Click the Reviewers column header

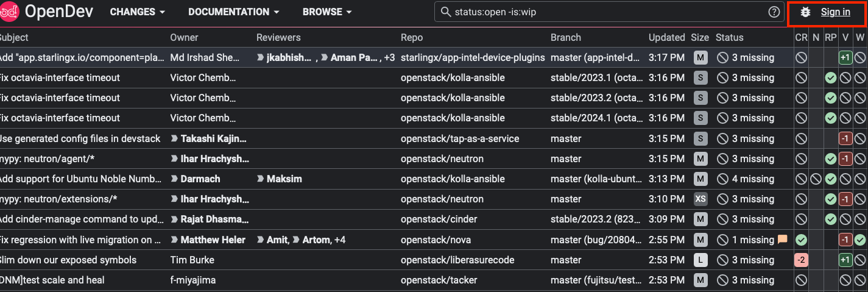(x=278, y=37)
